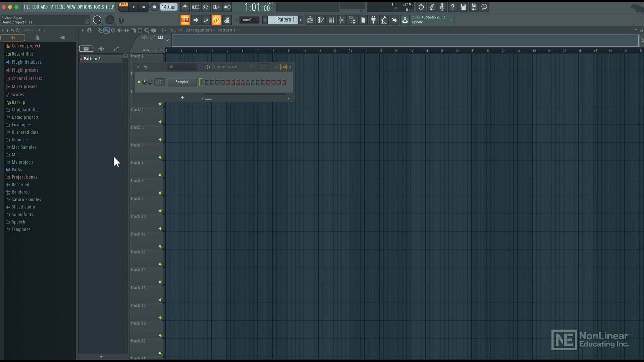Screen dimensions: 644x362
Task: Click the View menu in menu bar
Action: click(x=71, y=7)
